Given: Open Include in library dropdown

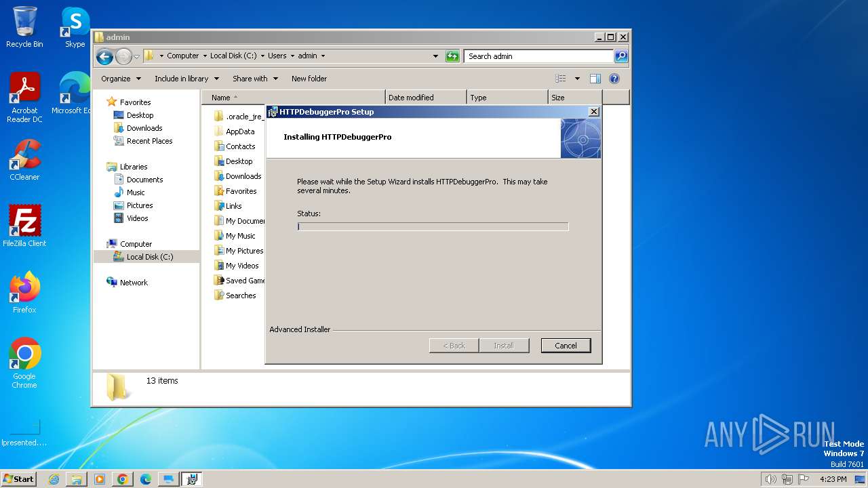Looking at the screenshot, I should tap(186, 79).
